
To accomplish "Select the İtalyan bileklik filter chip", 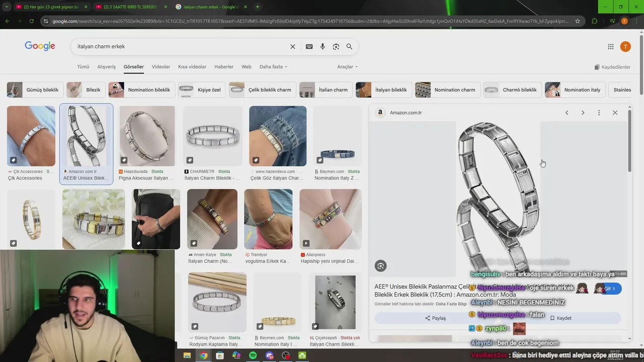I will click(x=384, y=90).
